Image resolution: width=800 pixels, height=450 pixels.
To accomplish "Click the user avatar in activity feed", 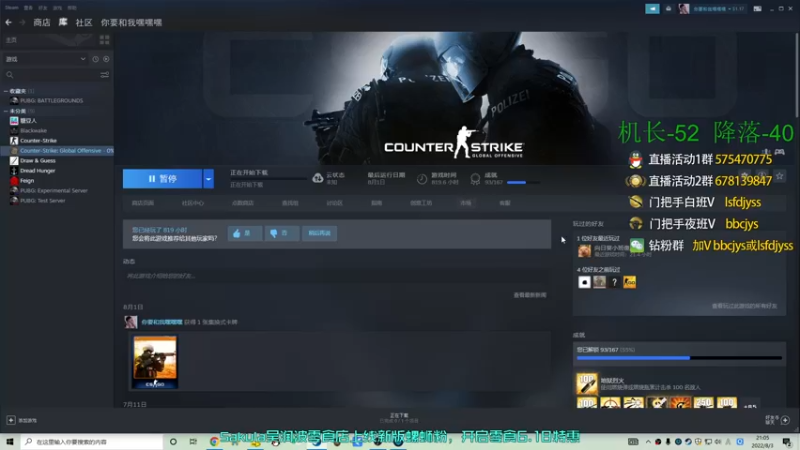I will [x=131, y=322].
